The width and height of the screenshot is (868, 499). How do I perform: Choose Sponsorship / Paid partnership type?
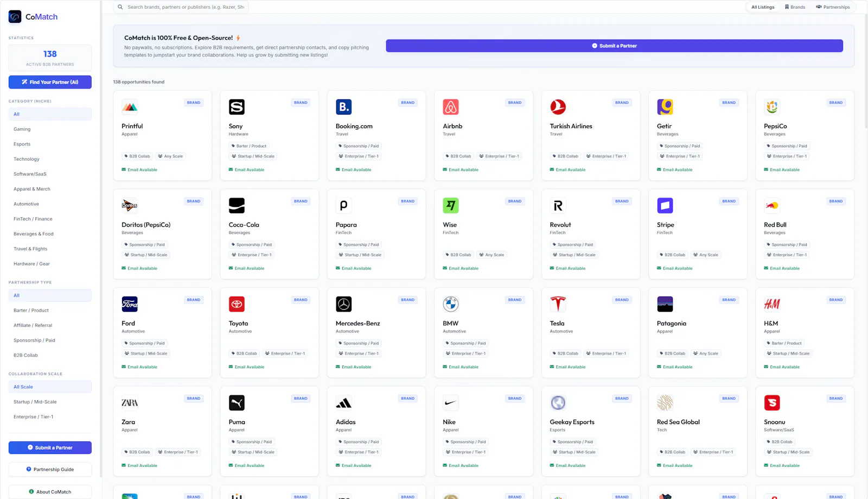click(50, 340)
